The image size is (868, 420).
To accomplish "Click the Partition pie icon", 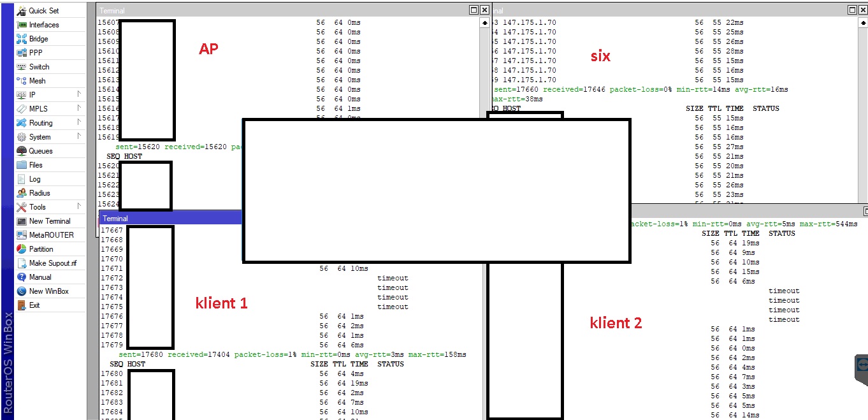I will point(21,249).
